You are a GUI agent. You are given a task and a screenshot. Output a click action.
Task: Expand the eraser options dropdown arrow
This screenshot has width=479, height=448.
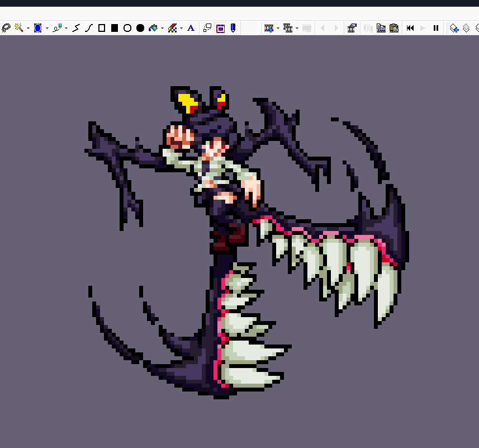pos(182,29)
